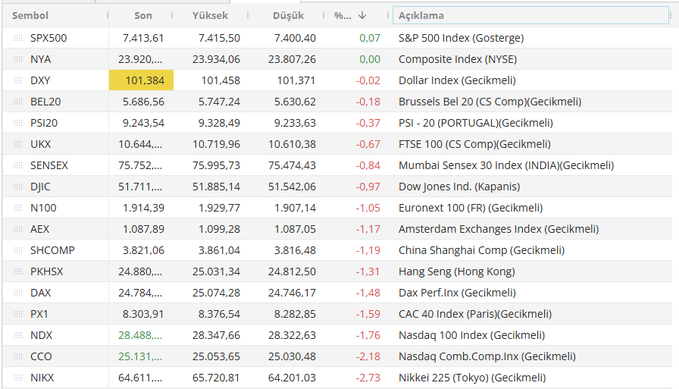Select the PKHSX symbol

pos(47,272)
